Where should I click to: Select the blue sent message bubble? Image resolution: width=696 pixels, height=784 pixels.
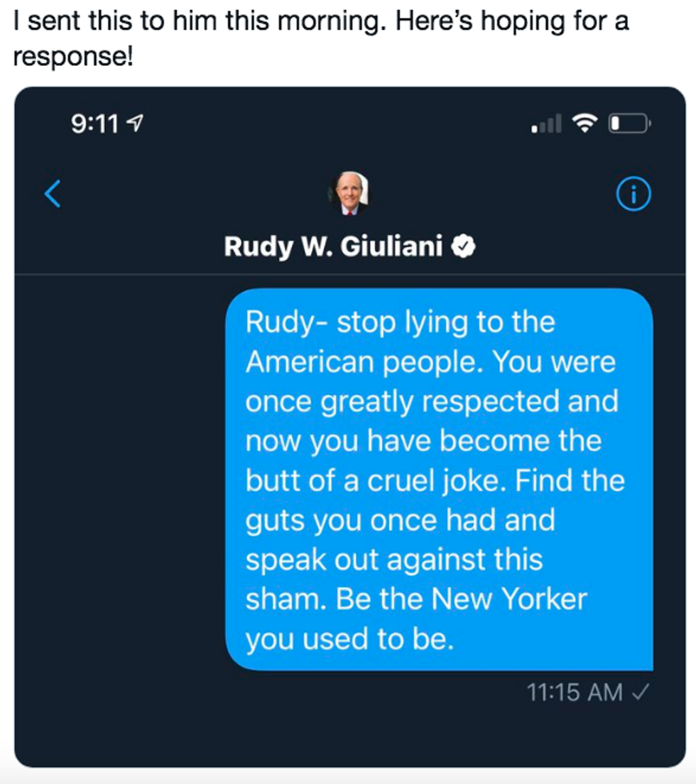(439, 479)
